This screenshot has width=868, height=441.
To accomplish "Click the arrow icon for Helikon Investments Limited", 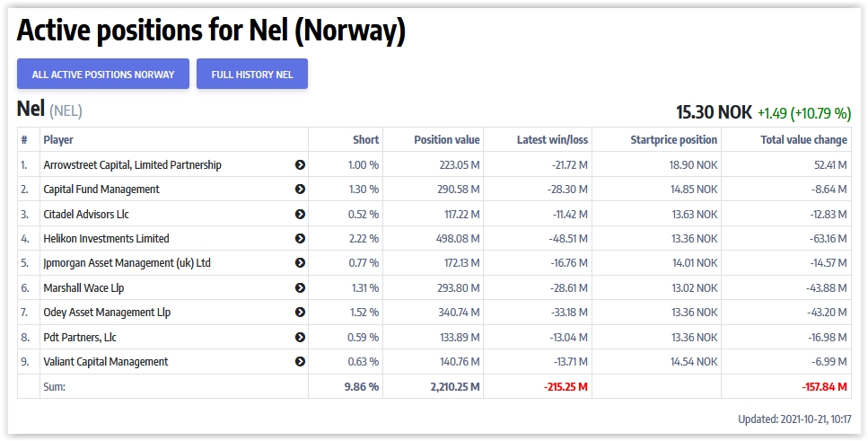I will pos(300,239).
